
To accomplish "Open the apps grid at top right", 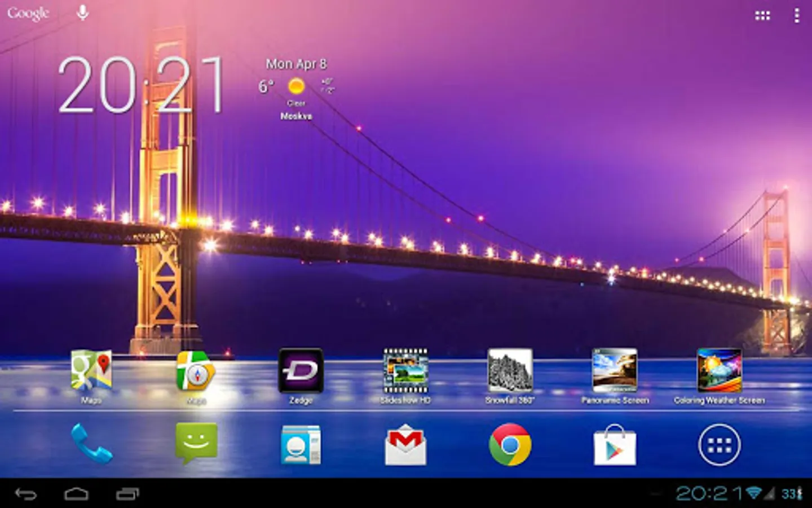I will coord(762,16).
